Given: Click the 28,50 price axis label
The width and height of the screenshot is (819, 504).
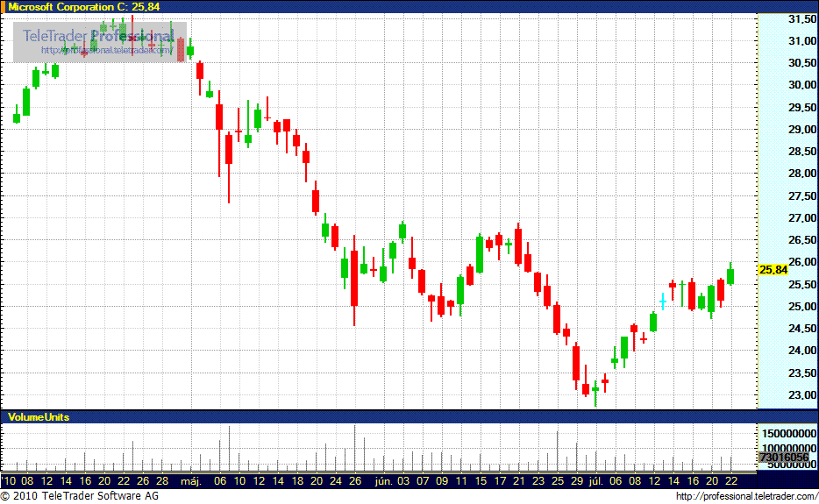Looking at the screenshot, I should [x=801, y=151].
